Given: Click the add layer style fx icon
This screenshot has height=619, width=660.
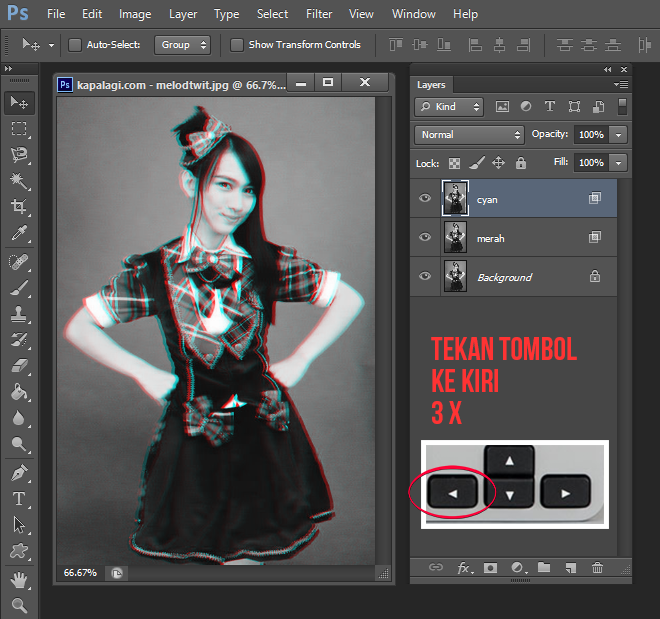Looking at the screenshot, I should coord(464,568).
